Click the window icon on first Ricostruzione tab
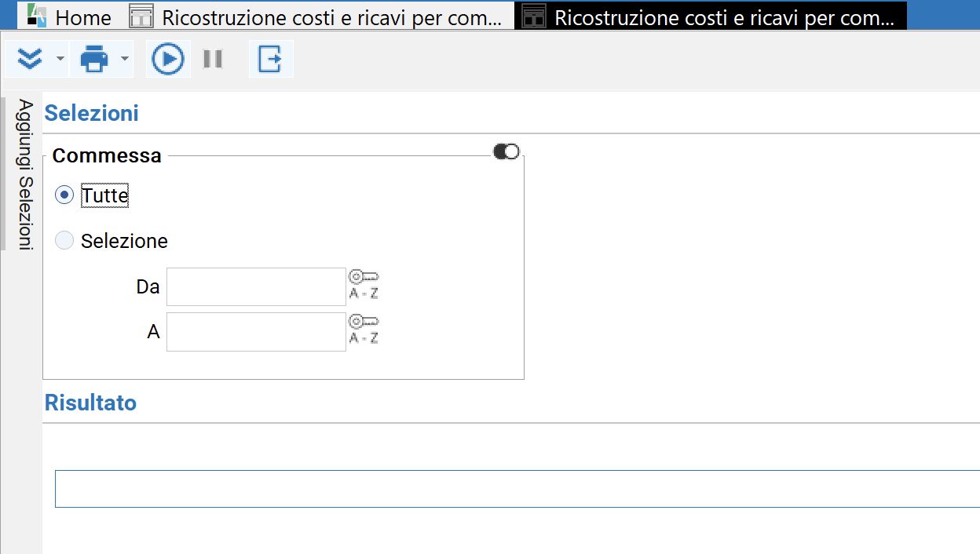 tap(141, 16)
